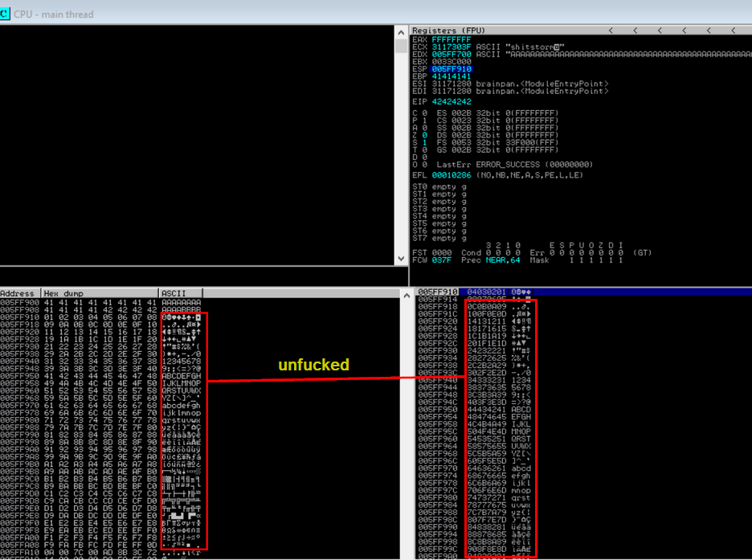Select the ST7 empty FPU register

point(439,239)
